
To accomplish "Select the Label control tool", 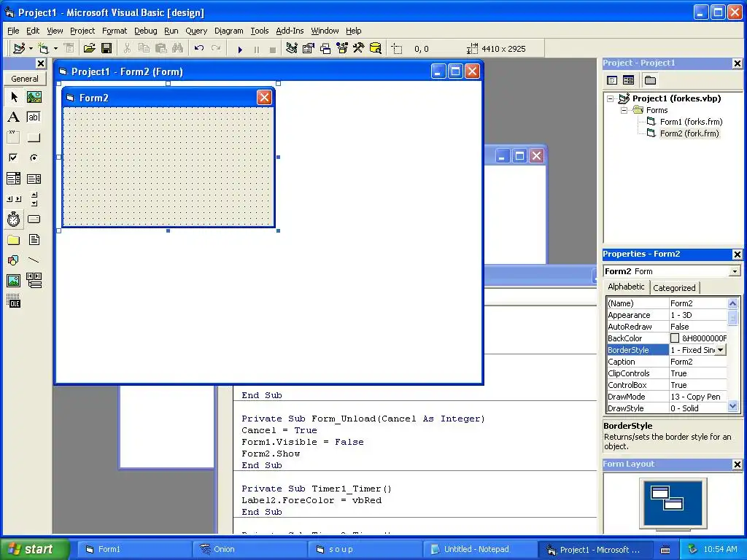I will 14,117.
